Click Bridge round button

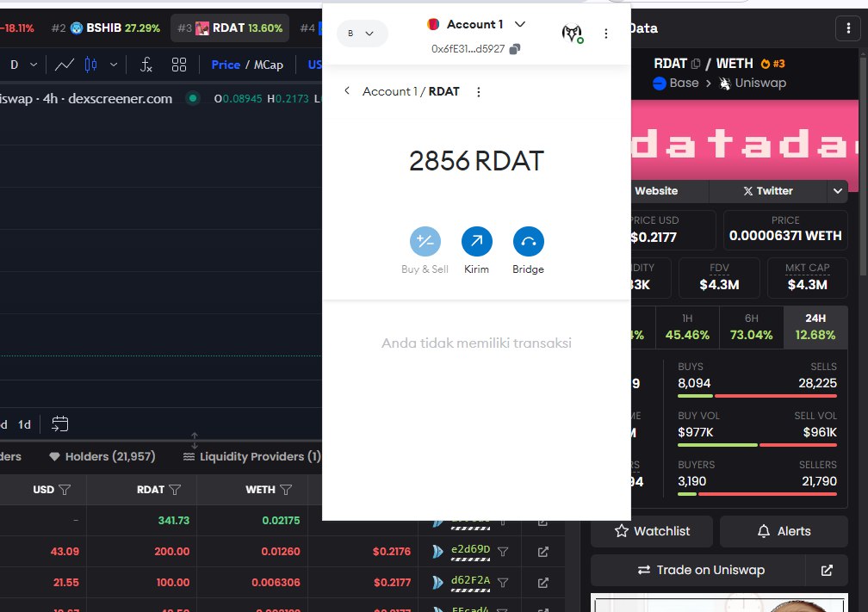click(x=529, y=242)
